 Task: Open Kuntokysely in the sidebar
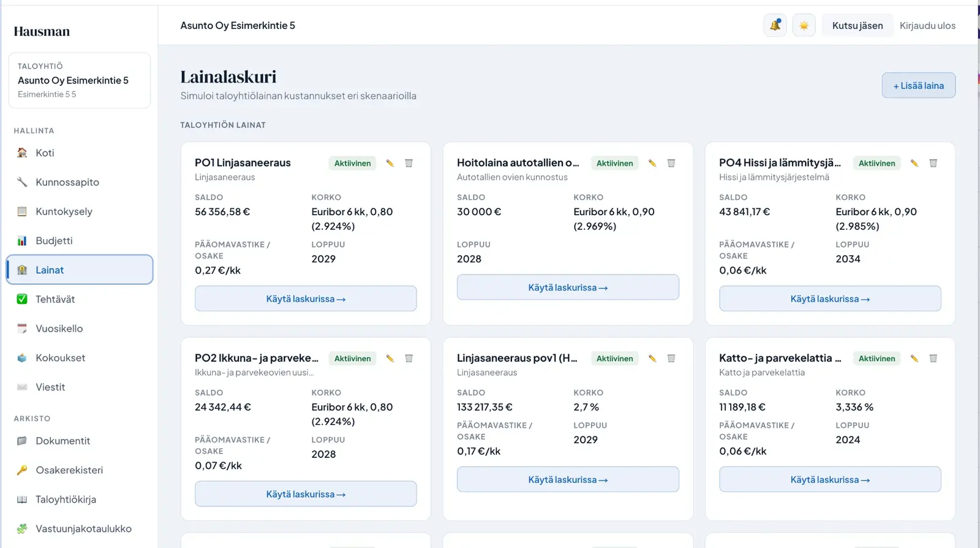pos(80,211)
